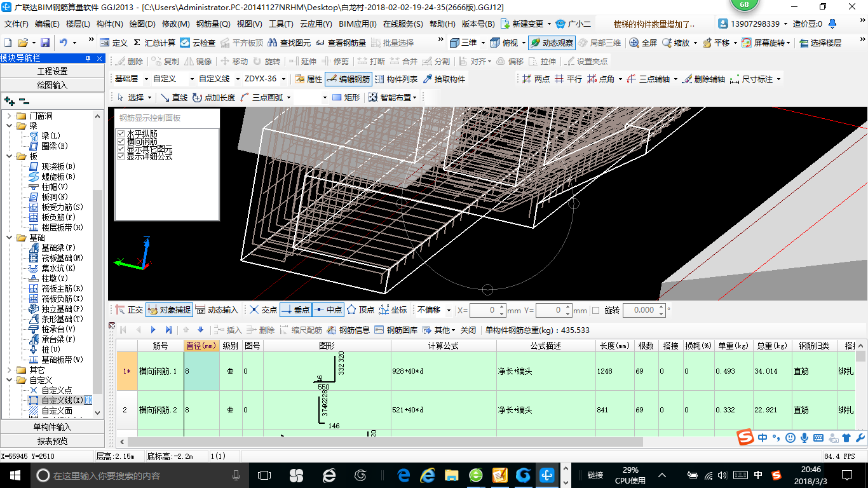
Task: Toggle 显示其它图元 checkbox
Action: tap(121, 149)
